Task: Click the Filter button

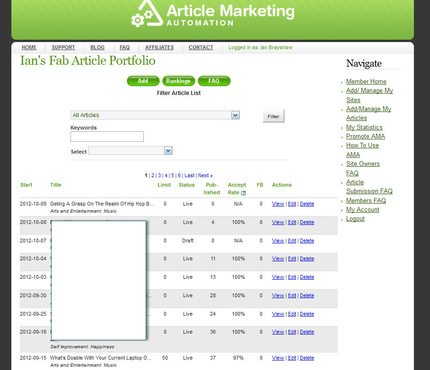Action: pos(274,116)
